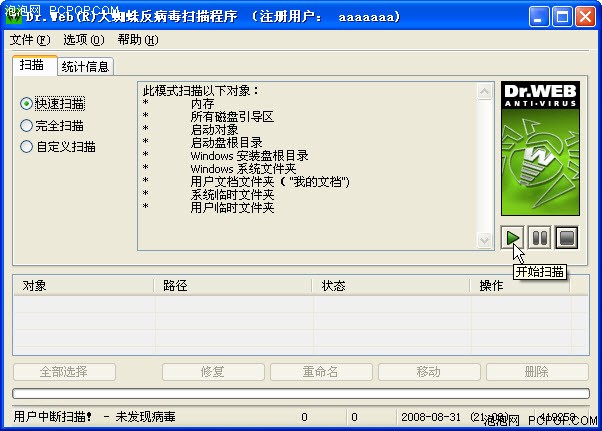Open the 选项(O) menu
Viewport: 602px width, 431px height.
point(83,40)
